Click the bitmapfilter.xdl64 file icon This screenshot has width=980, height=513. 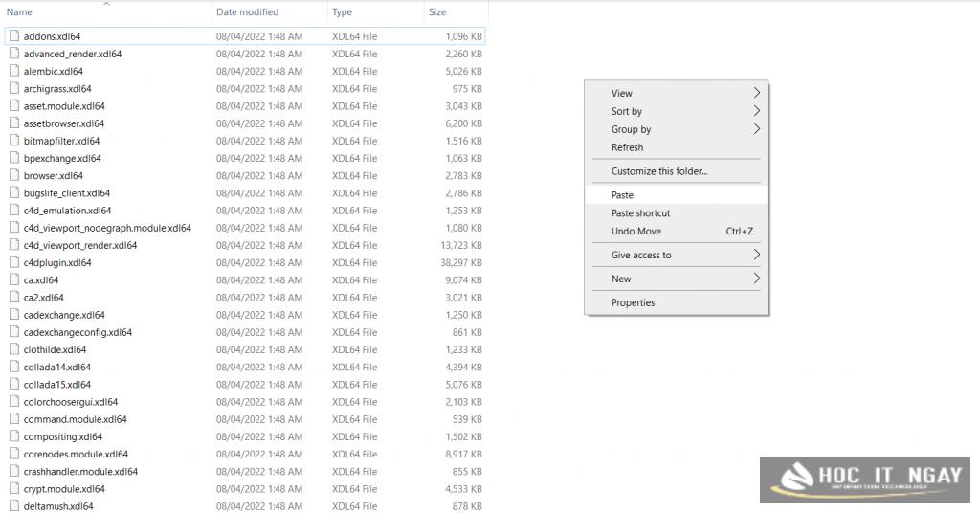coord(13,141)
